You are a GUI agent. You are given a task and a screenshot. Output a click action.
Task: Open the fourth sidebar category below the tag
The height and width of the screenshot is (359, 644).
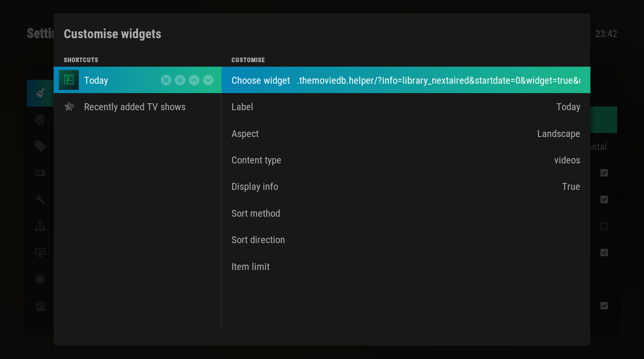pos(40,173)
